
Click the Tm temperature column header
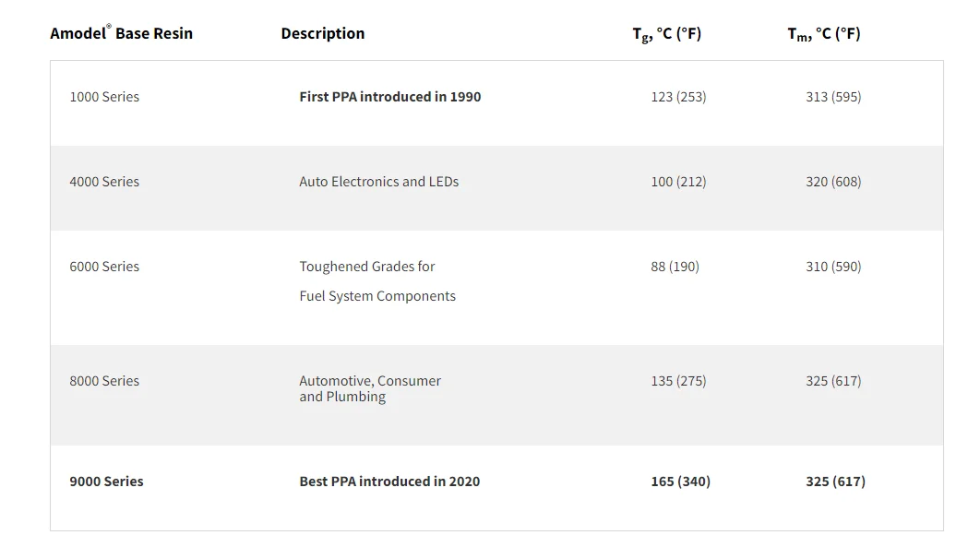[x=823, y=34]
